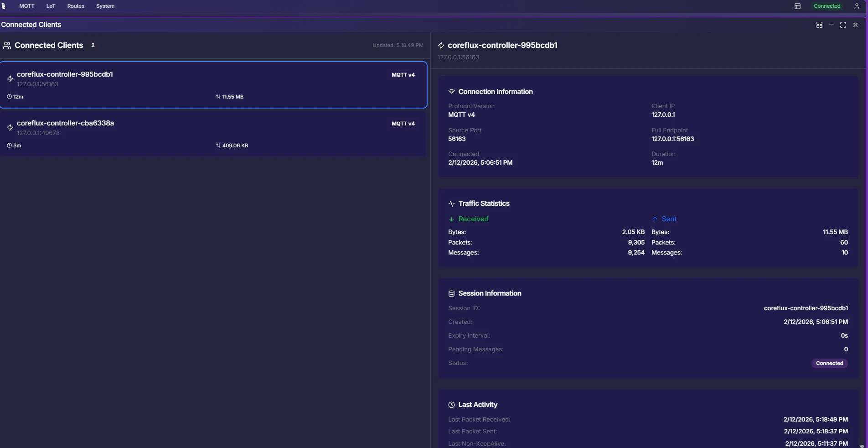The width and height of the screenshot is (868, 448).
Task: Click the Connected badge under Session Information status
Action: click(x=829, y=363)
